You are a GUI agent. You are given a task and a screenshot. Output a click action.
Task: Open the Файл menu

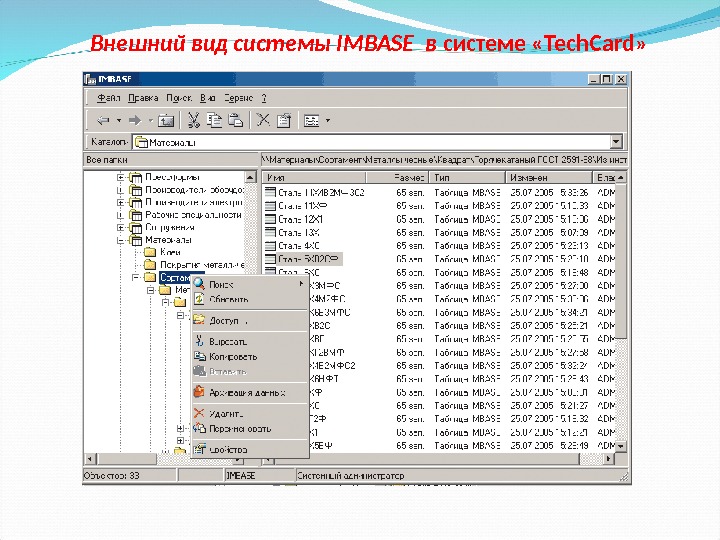click(108, 98)
